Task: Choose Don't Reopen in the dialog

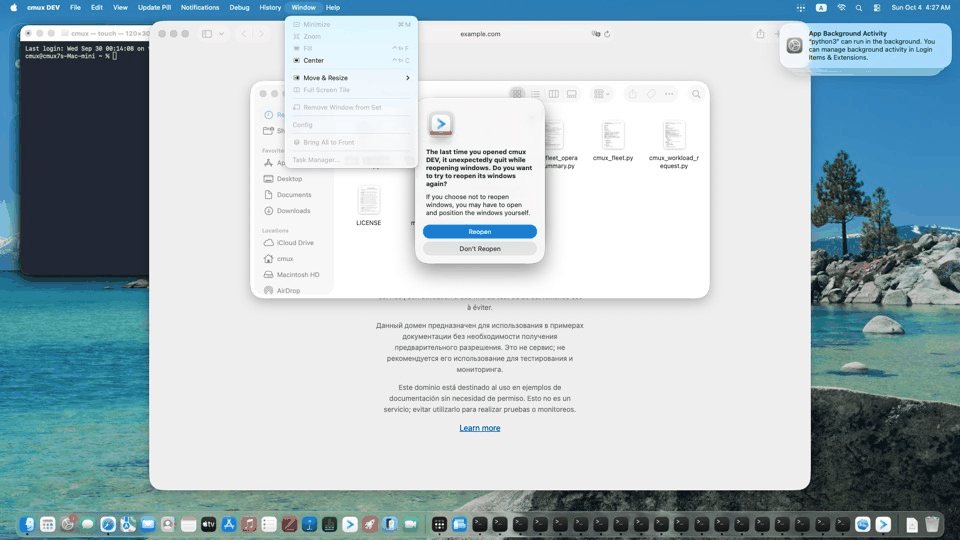Action: click(x=480, y=249)
